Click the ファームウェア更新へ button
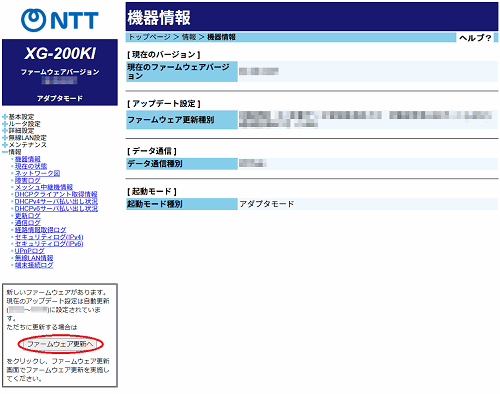This screenshot has width=500, height=394. 60,344
